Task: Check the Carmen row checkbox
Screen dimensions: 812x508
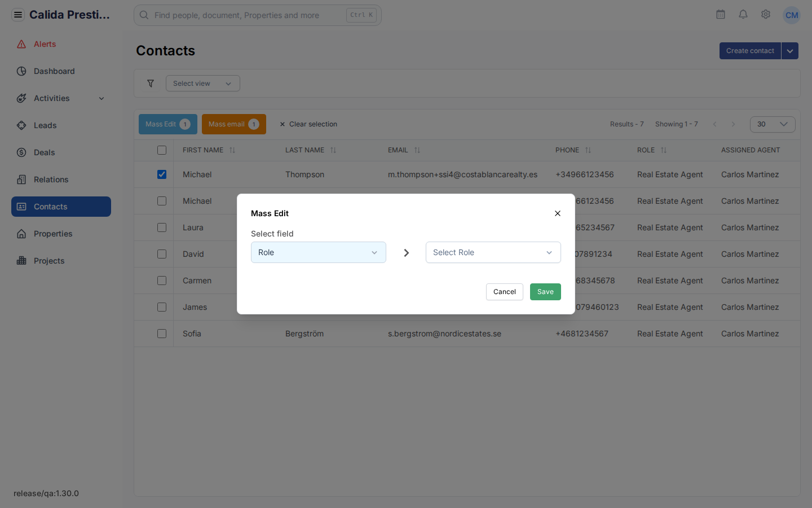Action: coord(162,281)
